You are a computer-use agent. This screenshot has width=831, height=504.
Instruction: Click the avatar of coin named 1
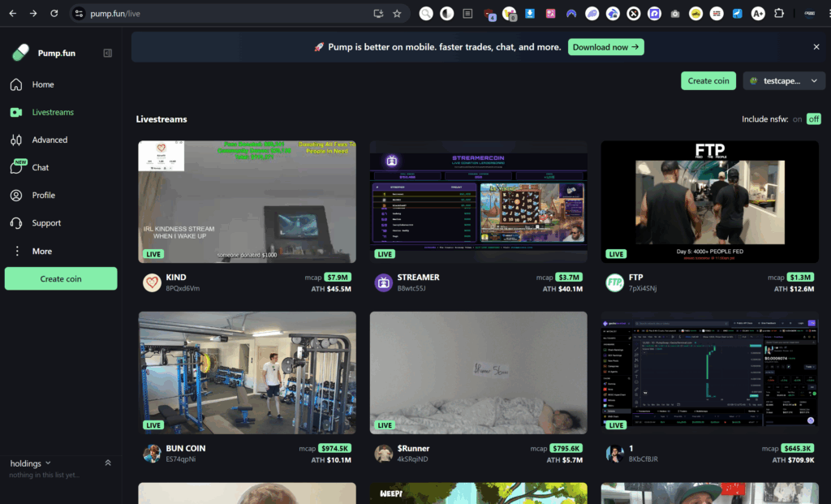click(x=615, y=454)
